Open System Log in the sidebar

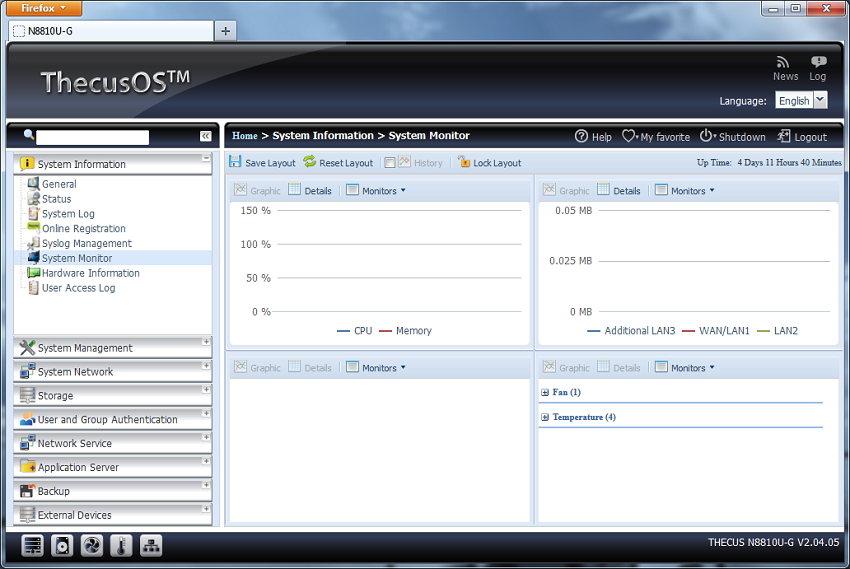pyautogui.click(x=68, y=214)
